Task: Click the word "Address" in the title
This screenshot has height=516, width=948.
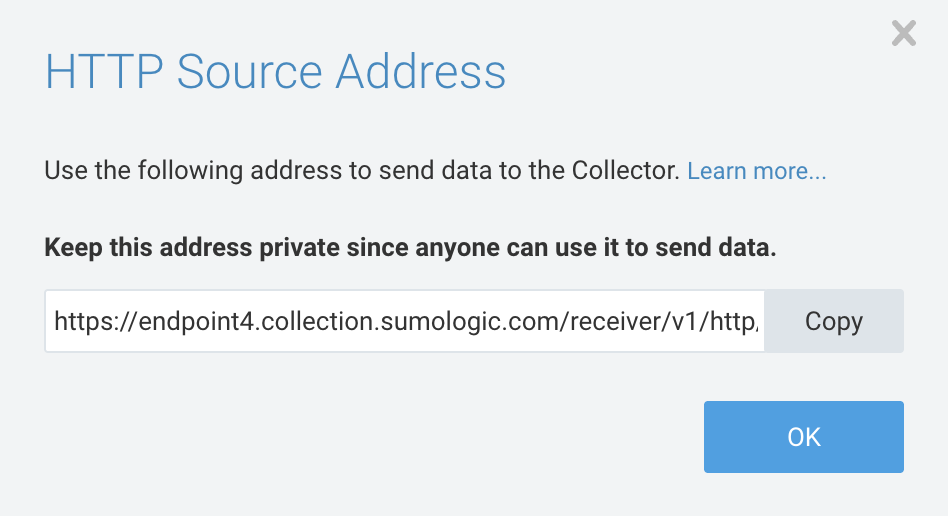Action: pos(420,73)
